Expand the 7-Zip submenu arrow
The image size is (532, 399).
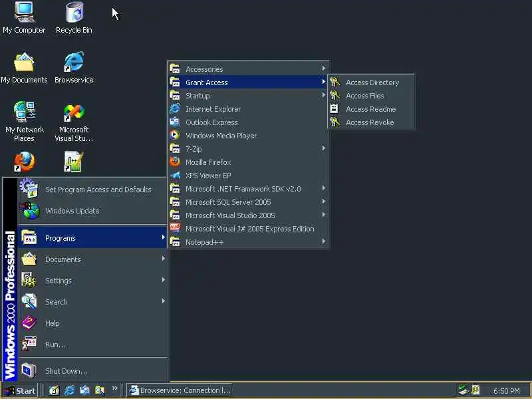click(324, 148)
